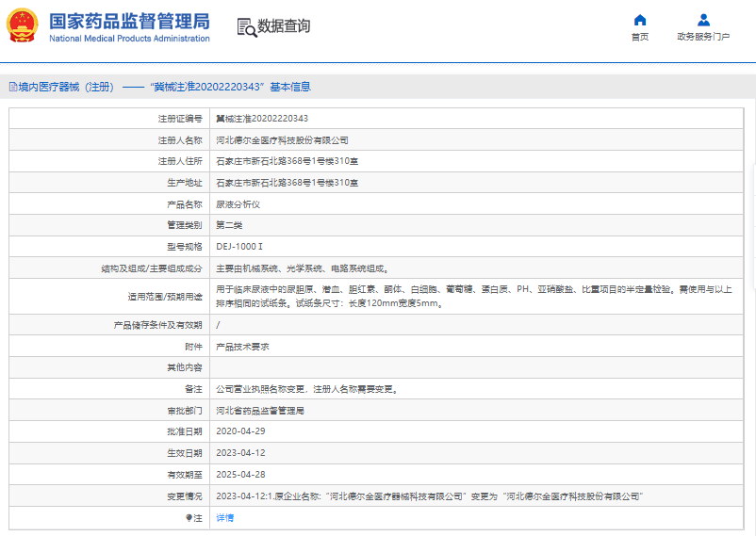Click the expiry date 2025-04-28

pyautogui.click(x=239, y=474)
